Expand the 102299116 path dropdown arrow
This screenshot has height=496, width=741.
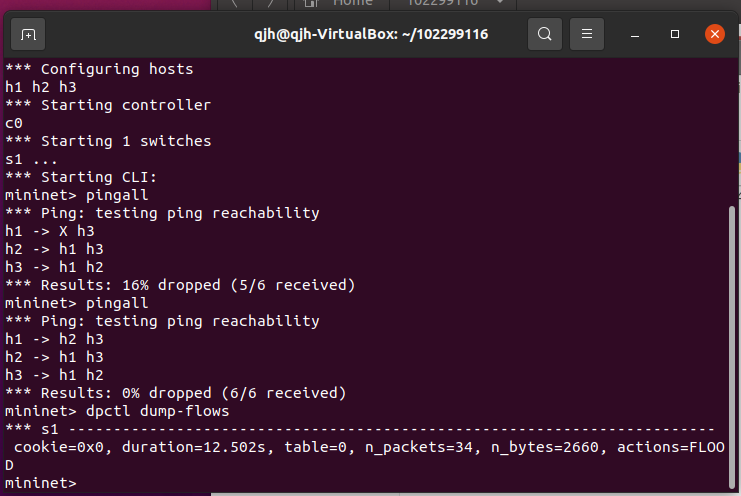point(500,3)
